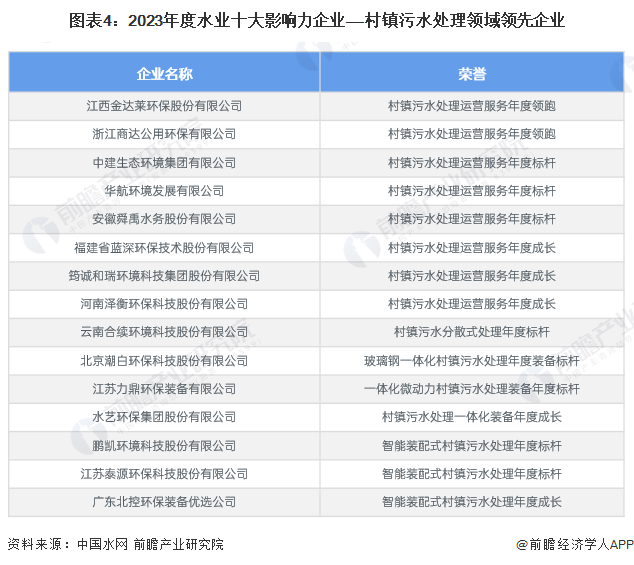Click the 企业名称 column header
This screenshot has height=565, width=634.
coord(164,72)
